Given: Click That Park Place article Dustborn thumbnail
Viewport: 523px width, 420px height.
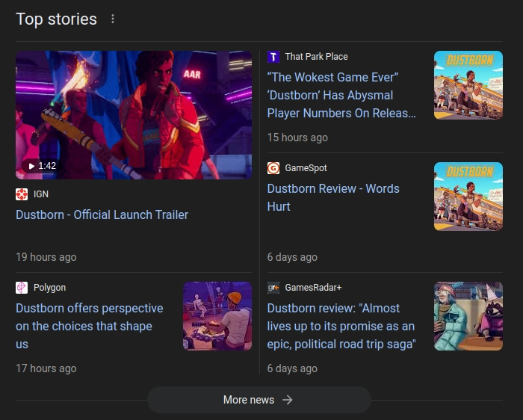Looking at the screenshot, I should pos(468,85).
